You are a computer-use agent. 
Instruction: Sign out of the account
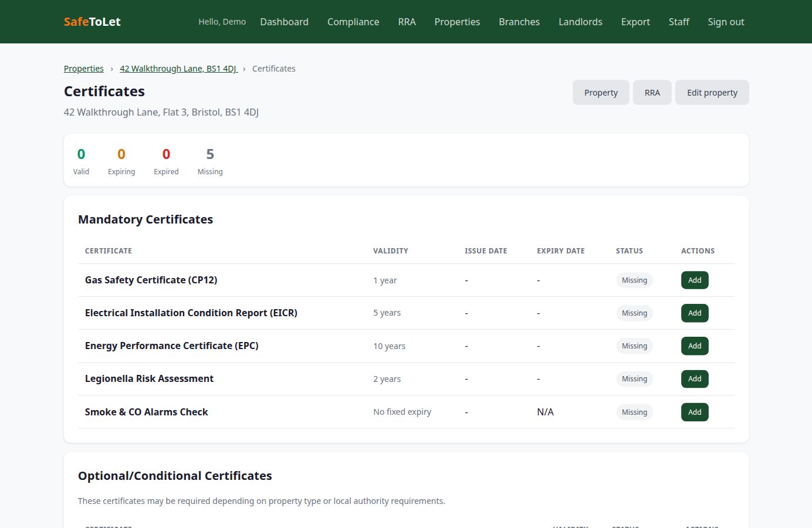pos(726,22)
